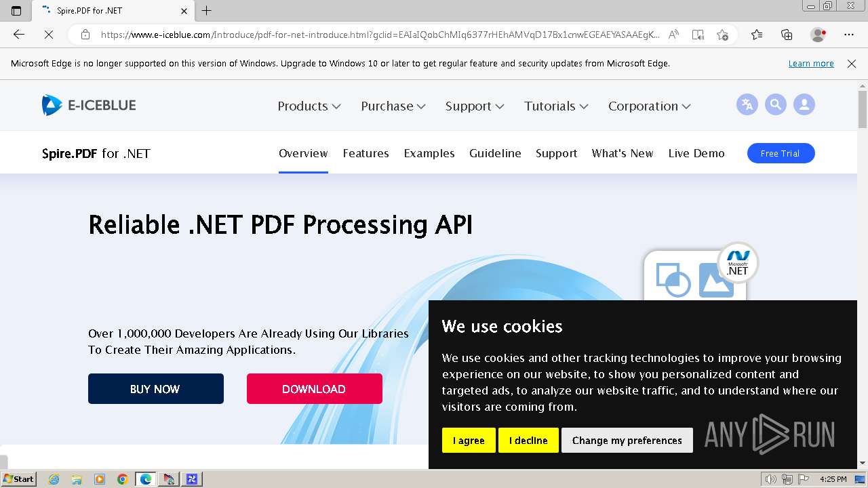
Task: Expand the Purchase dropdown menu
Action: [393, 106]
